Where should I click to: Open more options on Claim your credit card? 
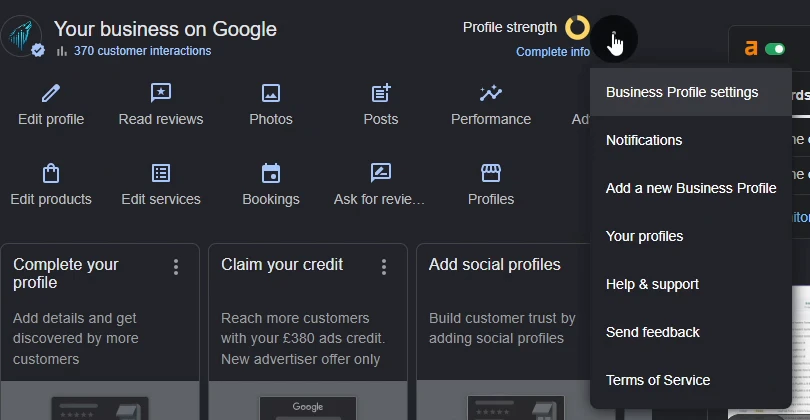384,267
